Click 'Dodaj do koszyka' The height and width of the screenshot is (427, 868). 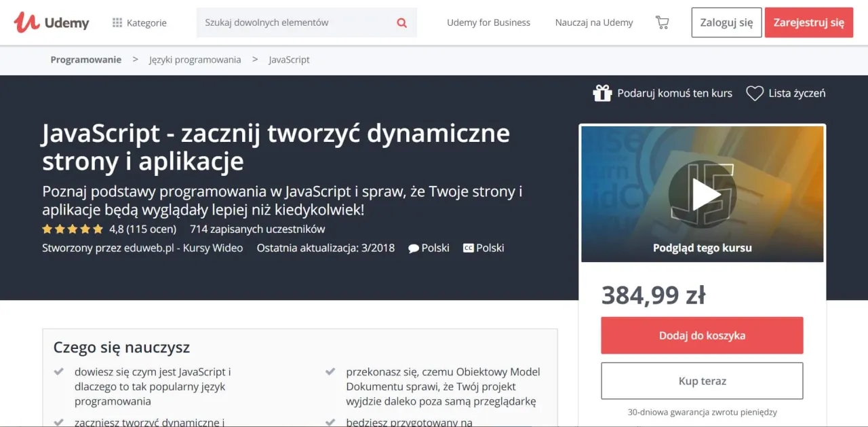click(x=702, y=335)
